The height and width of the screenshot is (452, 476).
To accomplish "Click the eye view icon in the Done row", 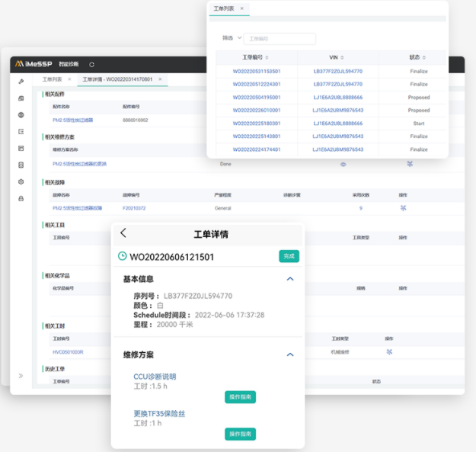I will [343, 165].
